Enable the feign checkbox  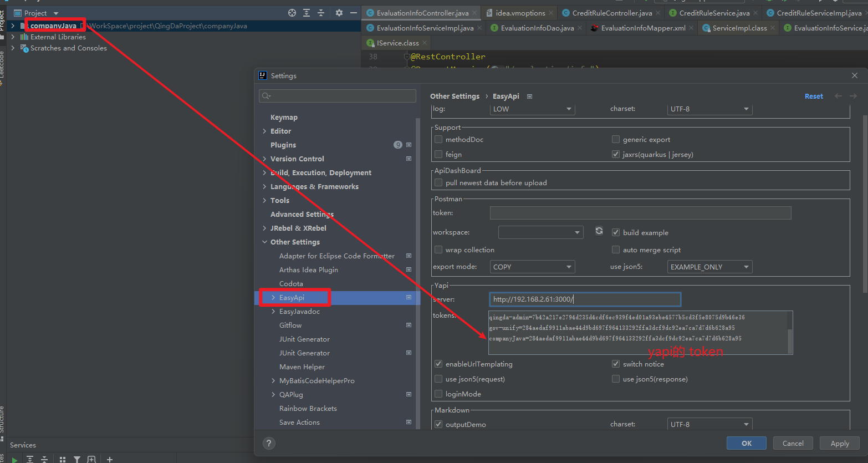tap(438, 154)
